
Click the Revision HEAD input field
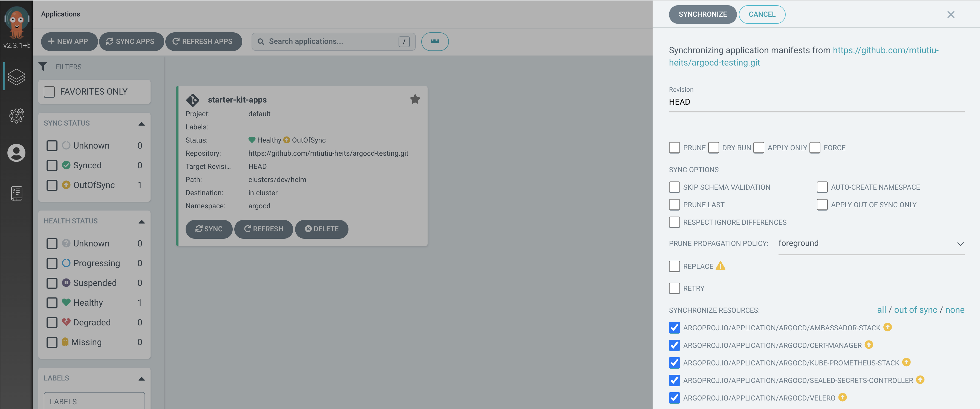(x=816, y=102)
